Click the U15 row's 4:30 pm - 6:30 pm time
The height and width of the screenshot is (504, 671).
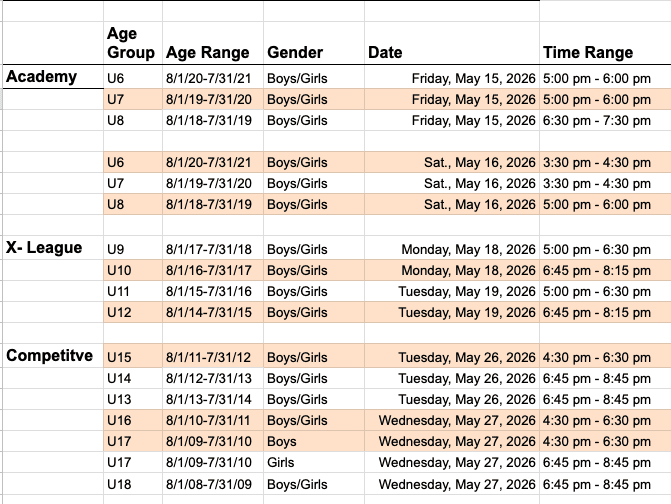click(597, 357)
